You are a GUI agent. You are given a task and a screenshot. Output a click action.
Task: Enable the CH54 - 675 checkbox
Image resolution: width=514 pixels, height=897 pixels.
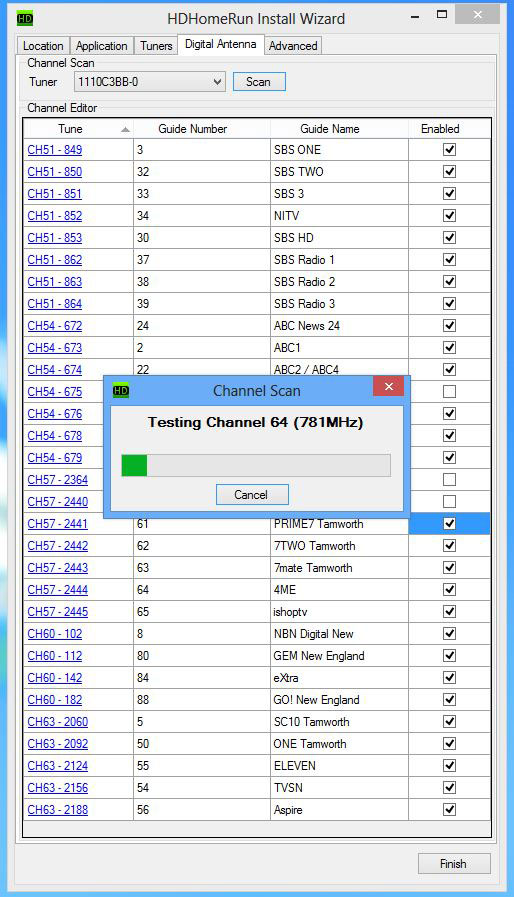(x=450, y=392)
